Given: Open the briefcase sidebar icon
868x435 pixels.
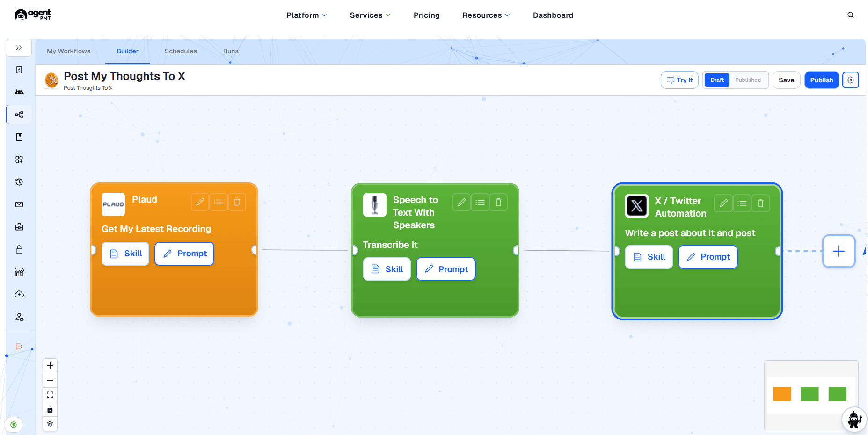Looking at the screenshot, I should pyautogui.click(x=19, y=227).
